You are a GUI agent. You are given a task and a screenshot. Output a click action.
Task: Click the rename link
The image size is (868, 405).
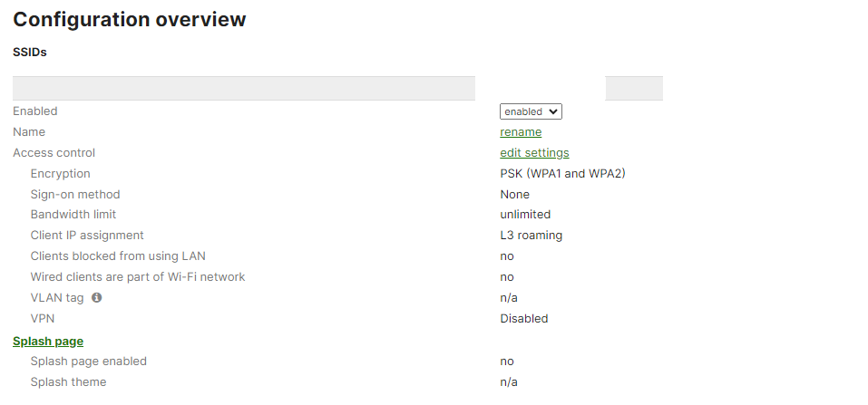pyautogui.click(x=521, y=132)
